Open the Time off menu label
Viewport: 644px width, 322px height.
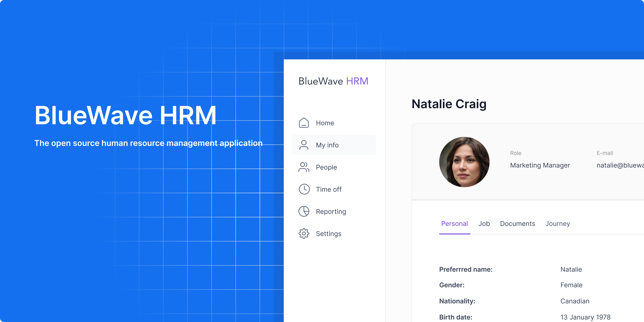(329, 190)
